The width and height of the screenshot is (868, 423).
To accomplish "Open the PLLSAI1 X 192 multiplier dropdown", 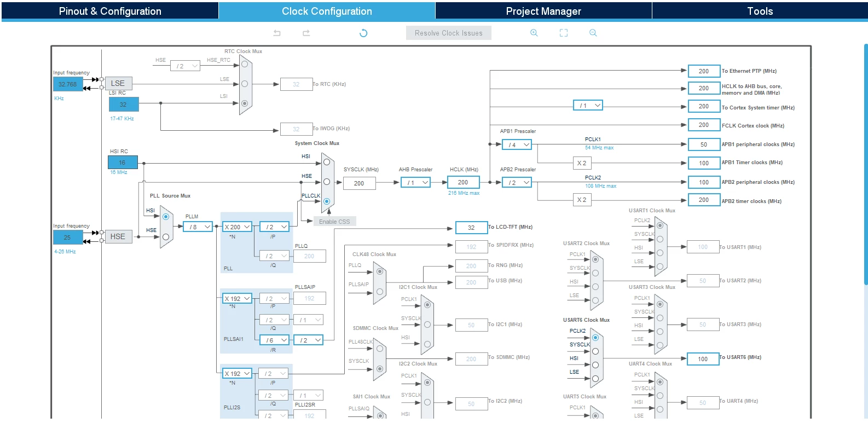I will (x=238, y=298).
